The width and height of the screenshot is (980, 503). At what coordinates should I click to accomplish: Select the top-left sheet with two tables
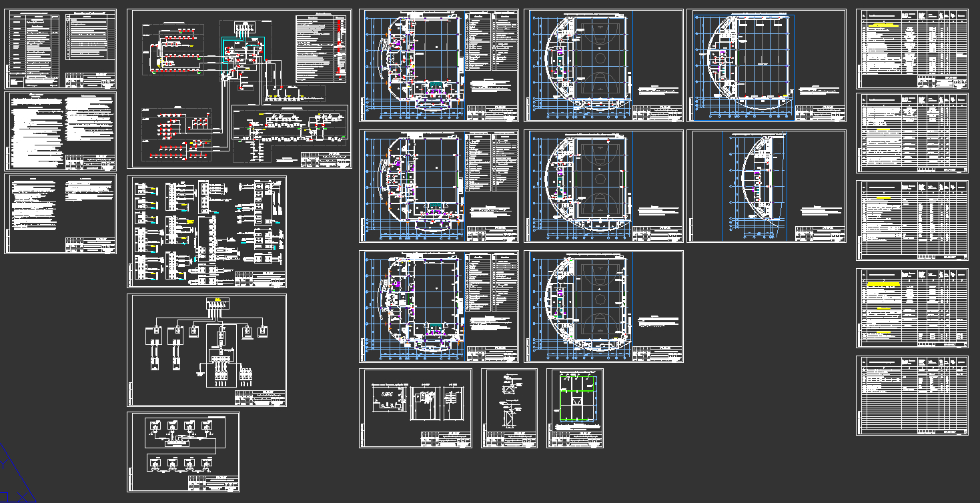[x=61, y=49]
